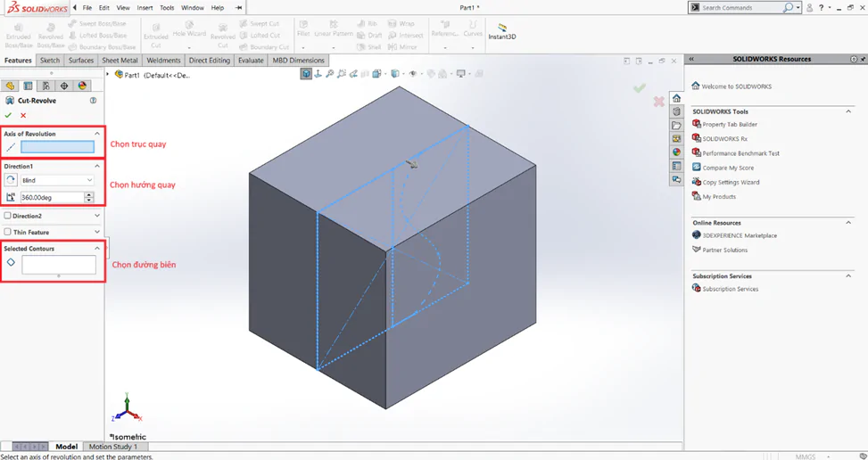Open the FeatureManager Design Tree tab
Screen dimensions: 868x460
(x=10, y=86)
